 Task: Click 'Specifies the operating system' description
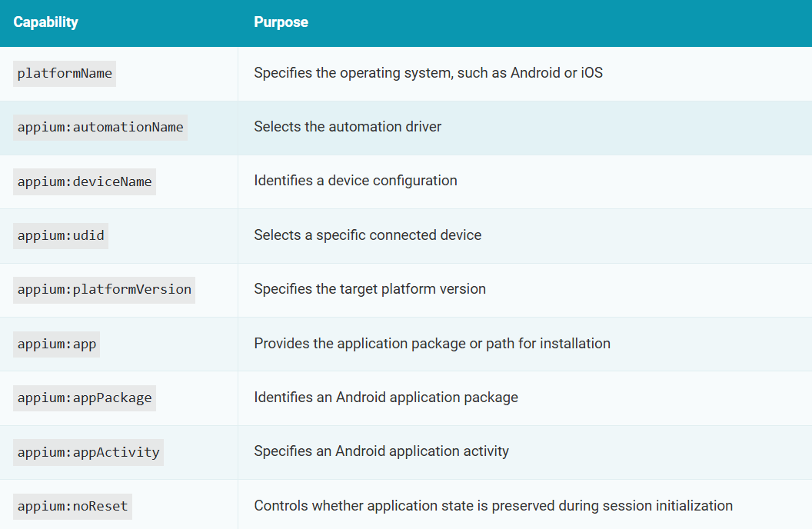tap(428, 73)
